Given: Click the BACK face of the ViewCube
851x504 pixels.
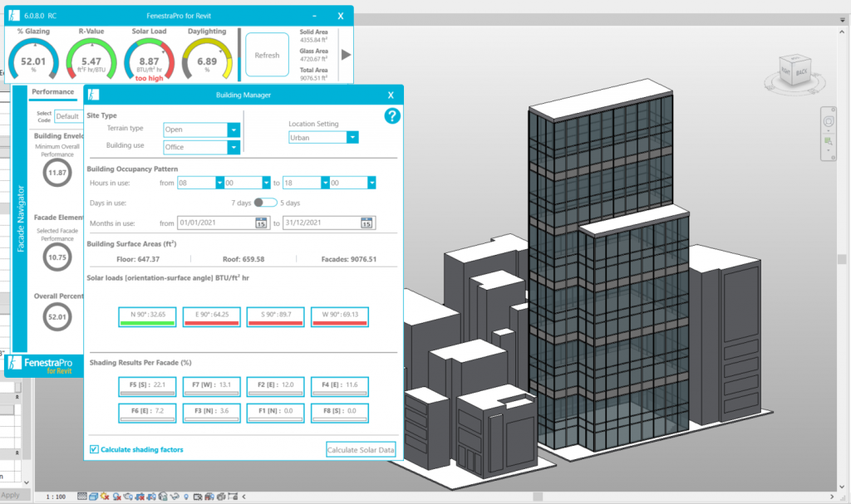Looking at the screenshot, I should tap(802, 71).
